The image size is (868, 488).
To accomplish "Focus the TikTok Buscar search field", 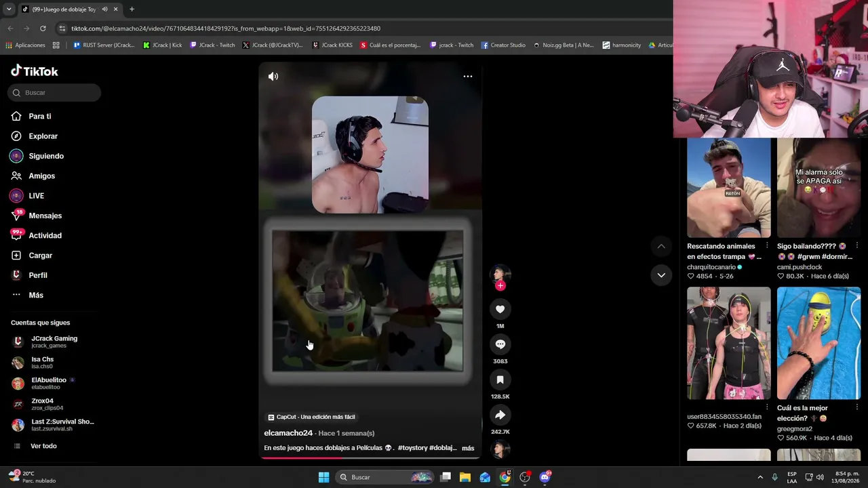I will coord(54,93).
